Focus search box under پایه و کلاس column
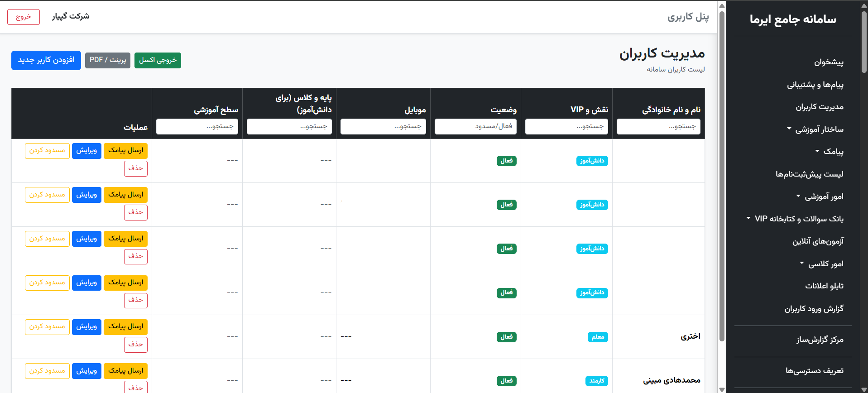Screen dimensions: 868x393 click(x=289, y=127)
